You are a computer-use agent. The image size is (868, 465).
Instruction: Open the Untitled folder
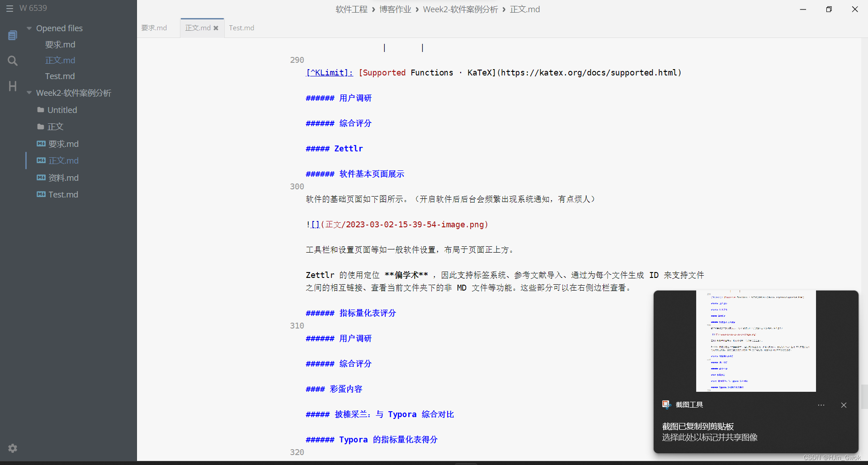click(62, 110)
